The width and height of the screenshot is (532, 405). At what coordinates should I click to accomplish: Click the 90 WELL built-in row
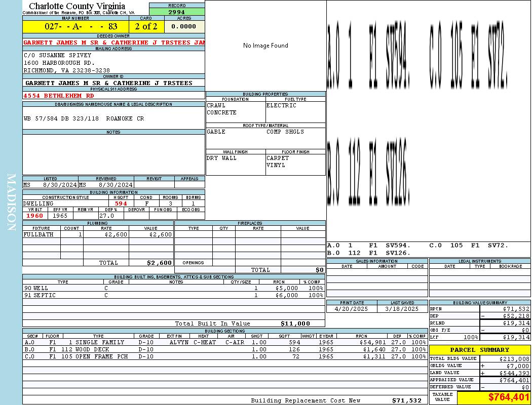174,289
